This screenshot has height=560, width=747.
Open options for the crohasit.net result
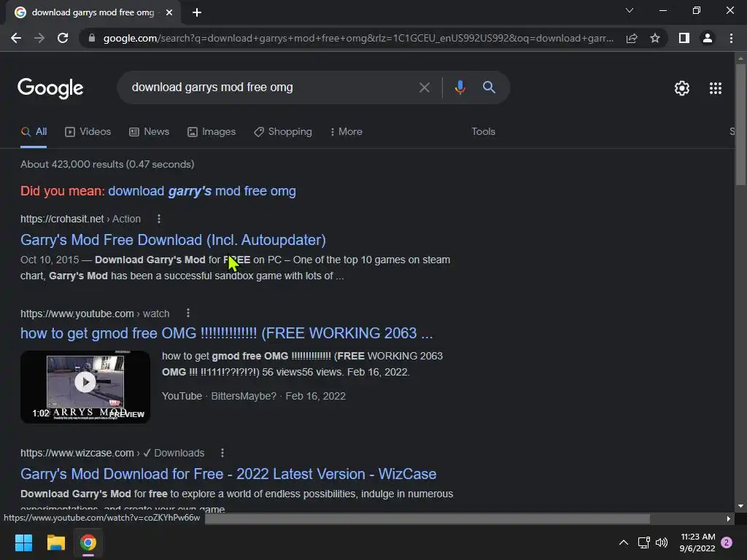tap(158, 219)
